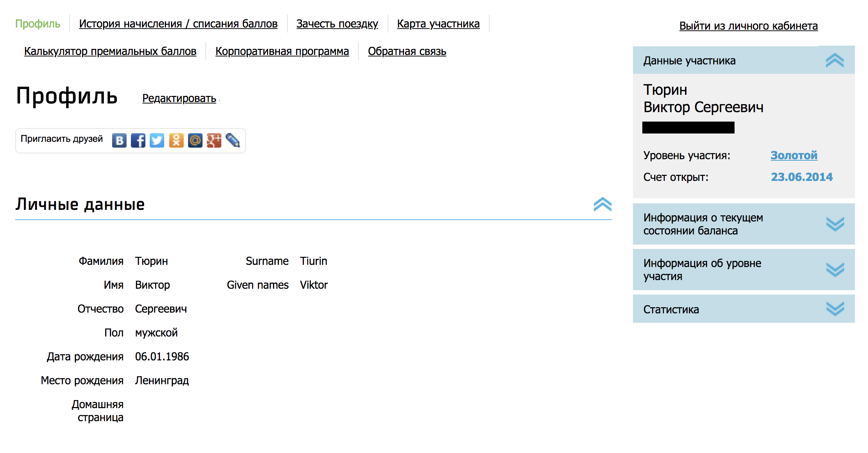Open the Золотой participation level link
The width and height of the screenshot is (868, 453).
point(794,155)
